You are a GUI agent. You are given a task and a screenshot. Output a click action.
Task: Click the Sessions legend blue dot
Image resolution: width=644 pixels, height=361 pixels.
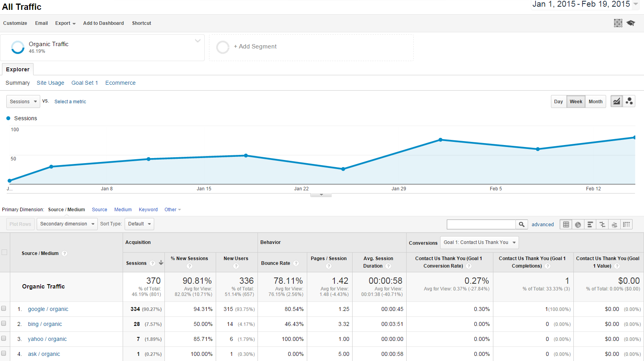[x=8, y=118]
